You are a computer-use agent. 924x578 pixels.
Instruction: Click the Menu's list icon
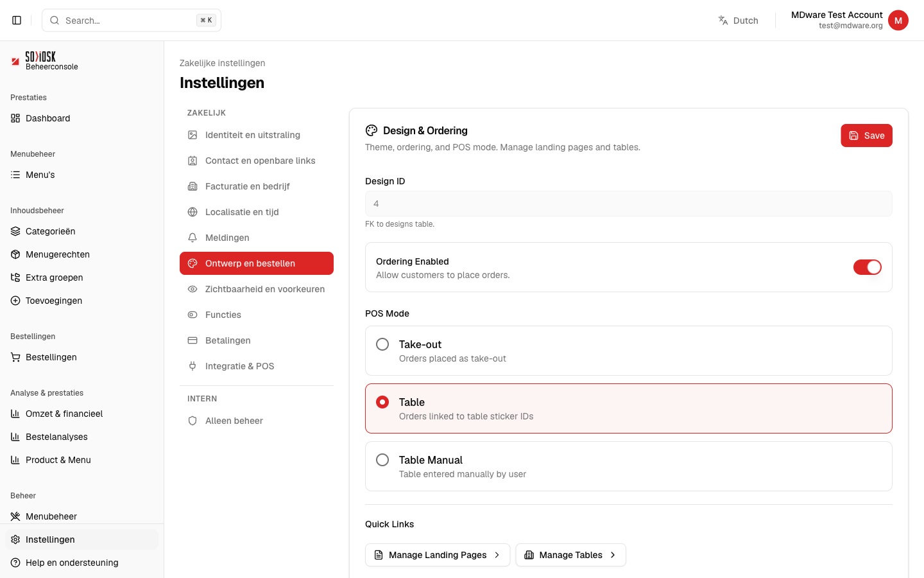15,175
